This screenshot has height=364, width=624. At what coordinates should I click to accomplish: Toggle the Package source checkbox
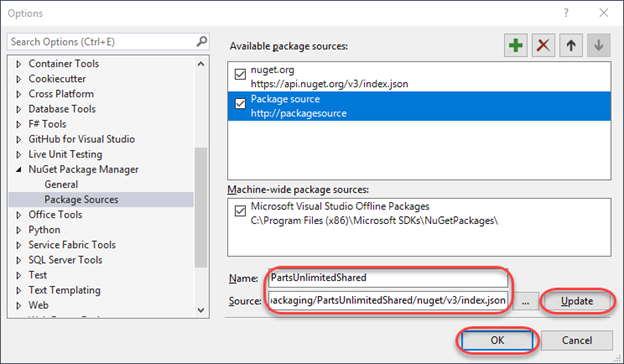(x=240, y=103)
